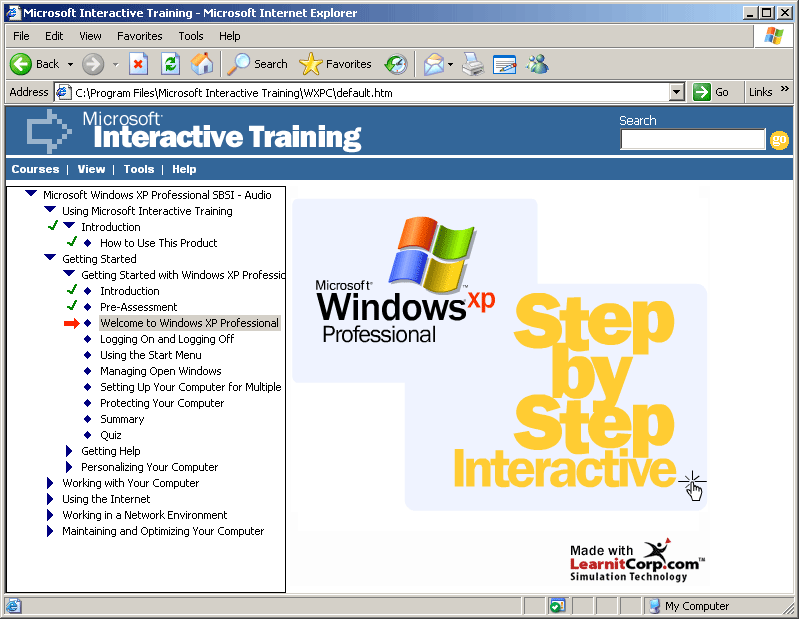This screenshot has width=799, height=619.
Task: Expand Working in a Network Environment
Action: tap(50, 515)
